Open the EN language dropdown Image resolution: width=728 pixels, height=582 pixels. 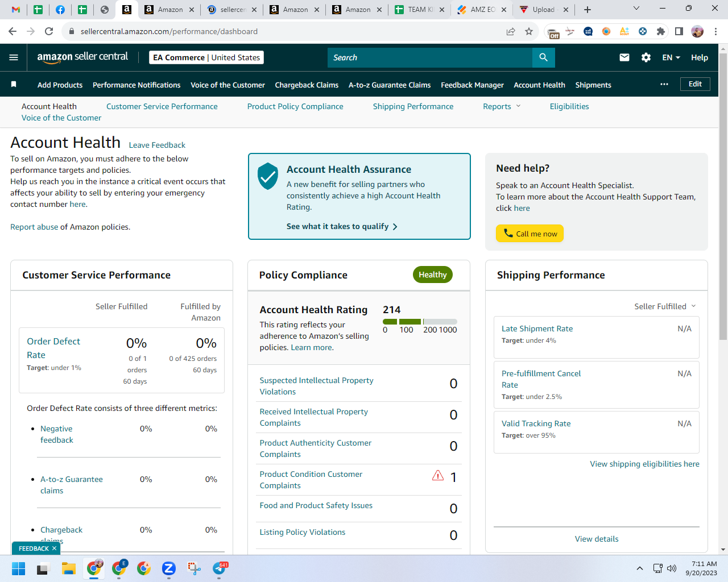click(x=671, y=57)
